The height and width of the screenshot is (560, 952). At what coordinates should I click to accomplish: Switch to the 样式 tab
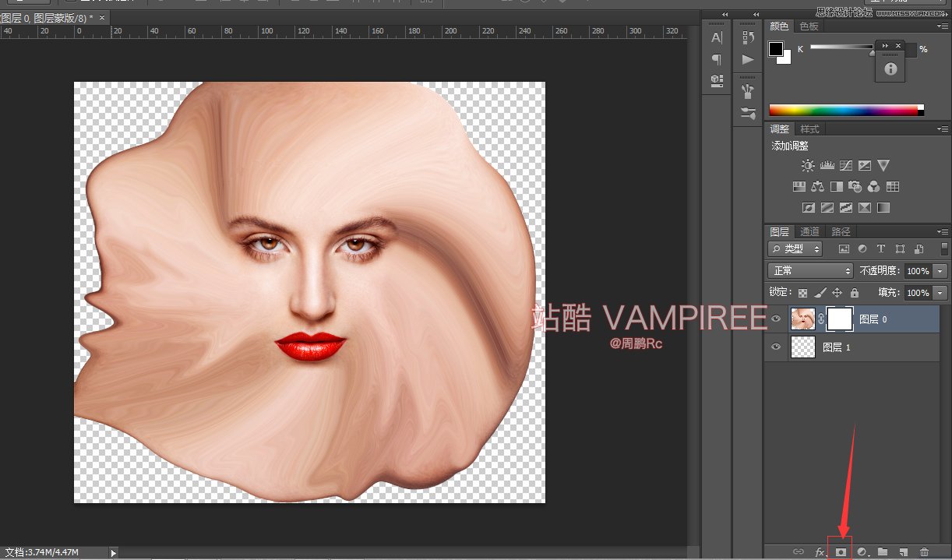coord(809,129)
